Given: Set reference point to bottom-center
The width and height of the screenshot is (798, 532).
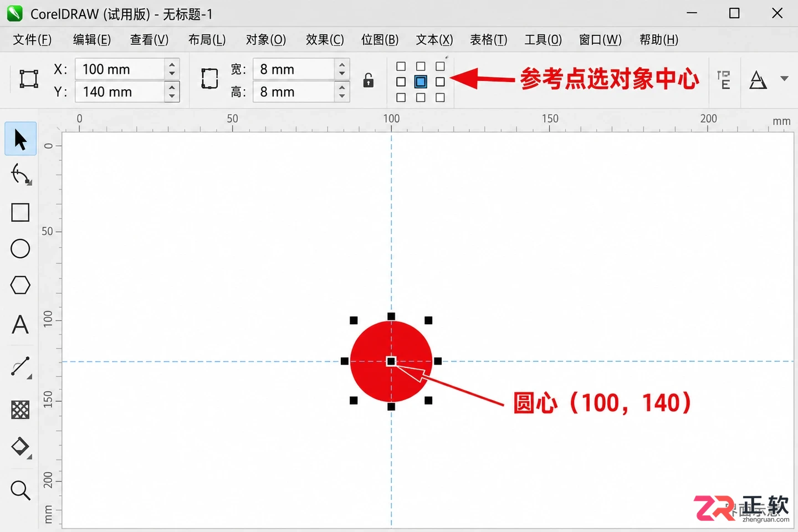Looking at the screenshot, I should (421, 98).
